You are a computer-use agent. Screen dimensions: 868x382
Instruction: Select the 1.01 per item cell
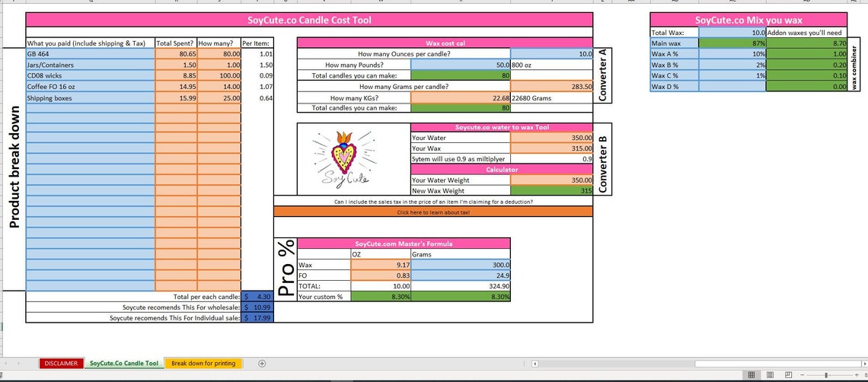(257, 54)
